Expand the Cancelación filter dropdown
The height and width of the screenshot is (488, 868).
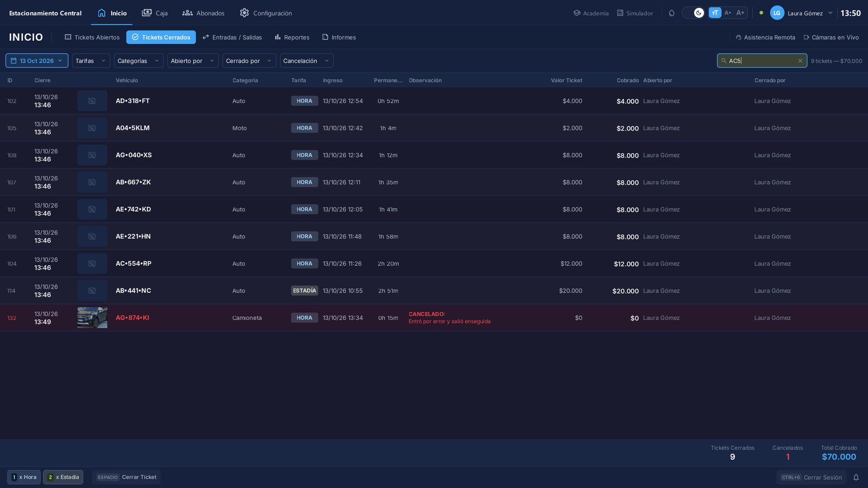pos(307,61)
